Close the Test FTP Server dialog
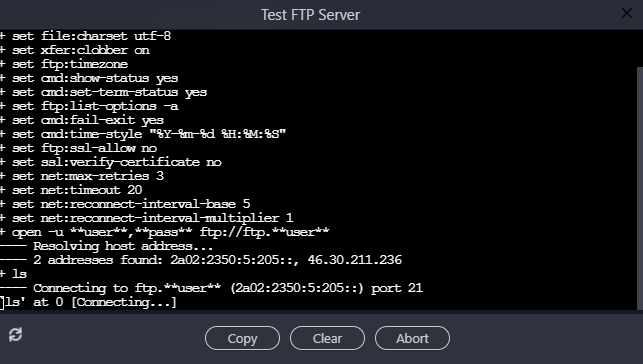 (x=627, y=14)
